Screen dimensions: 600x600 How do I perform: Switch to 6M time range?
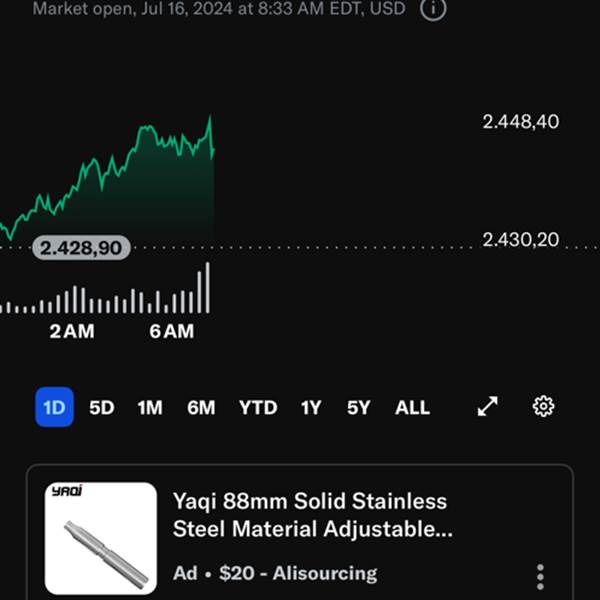201,408
